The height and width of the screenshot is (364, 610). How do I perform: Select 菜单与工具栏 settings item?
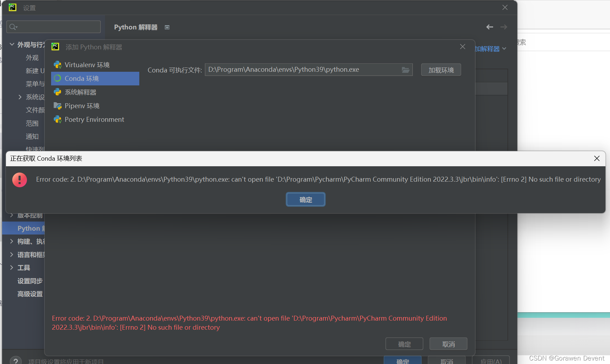35,84
